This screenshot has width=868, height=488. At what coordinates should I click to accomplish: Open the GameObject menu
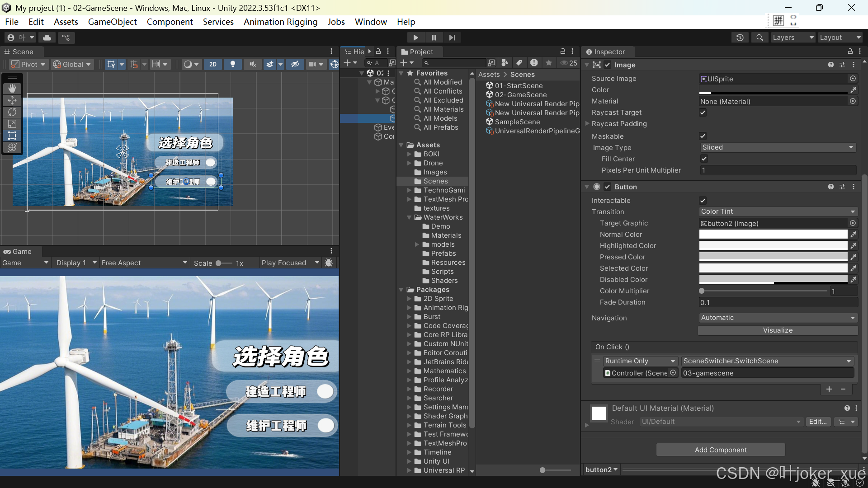[112, 22]
